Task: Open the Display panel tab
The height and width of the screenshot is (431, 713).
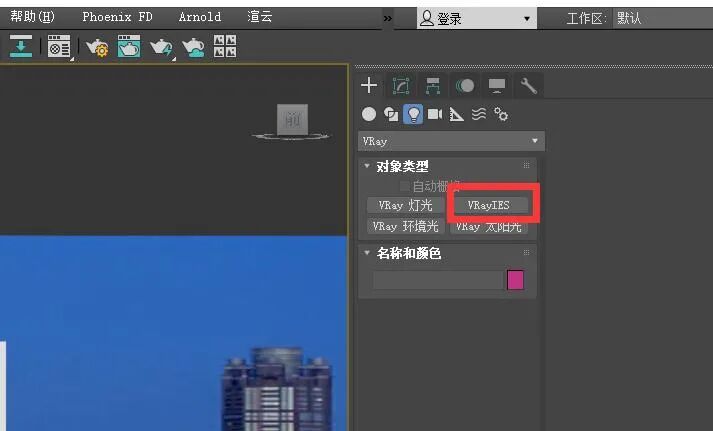Action: point(497,85)
